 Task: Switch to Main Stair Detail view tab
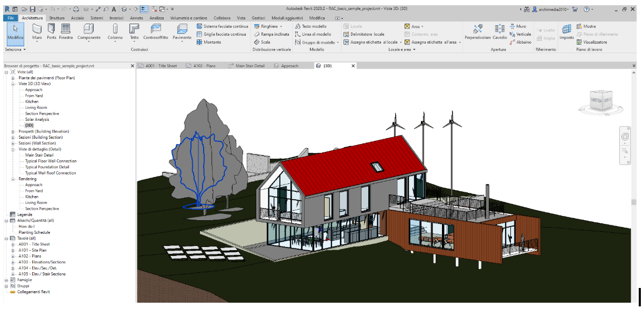[x=247, y=66]
